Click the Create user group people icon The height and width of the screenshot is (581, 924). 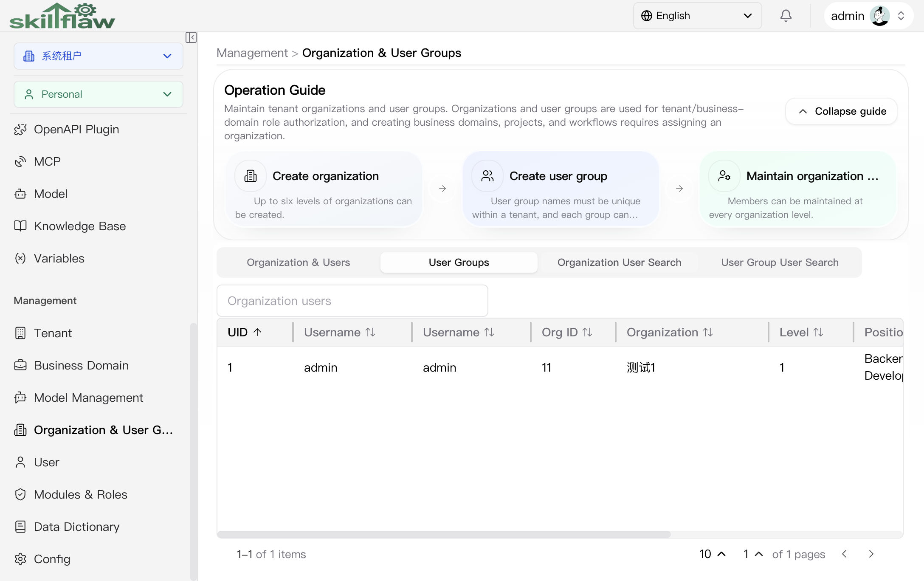tap(487, 176)
